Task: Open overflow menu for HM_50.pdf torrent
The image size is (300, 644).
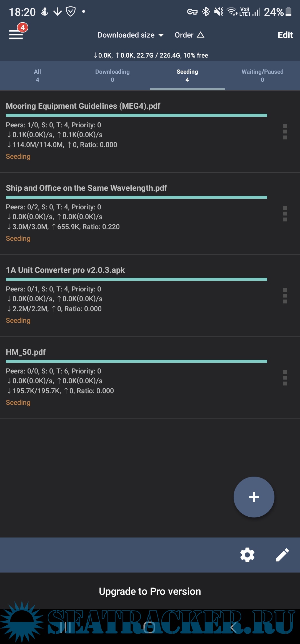Action: click(285, 378)
